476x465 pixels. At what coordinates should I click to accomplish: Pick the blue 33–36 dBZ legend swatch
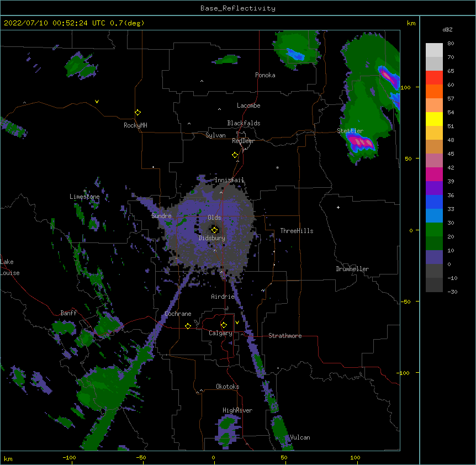(x=434, y=202)
